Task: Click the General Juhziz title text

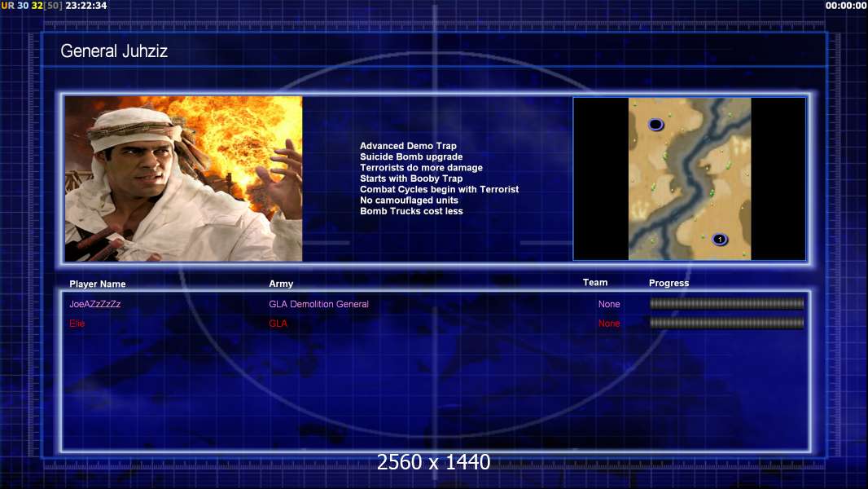Action: point(114,51)
